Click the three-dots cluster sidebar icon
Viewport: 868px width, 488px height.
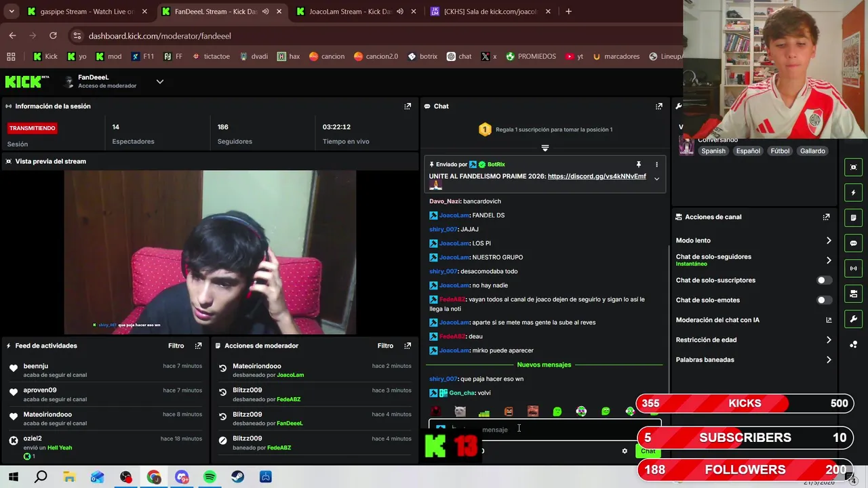pyautogui.click(x=853, y=344)
